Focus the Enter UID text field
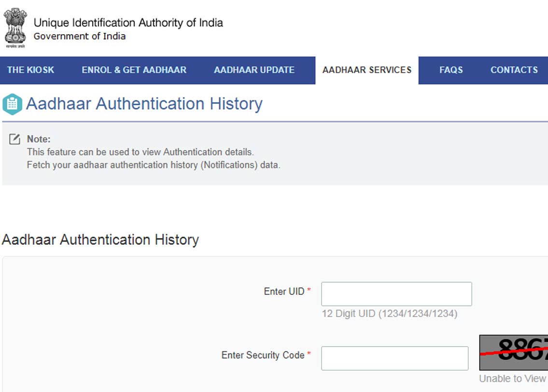 click(x=396, y=294)
